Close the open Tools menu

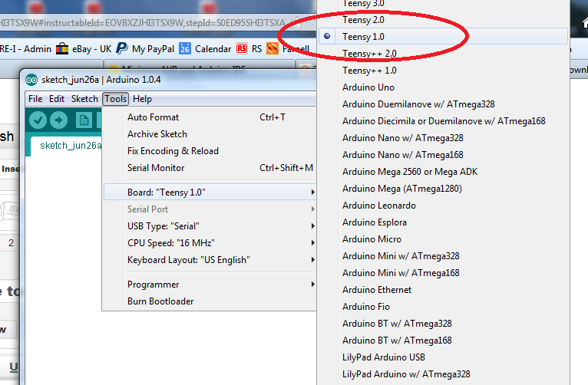(x=115, y=99)
